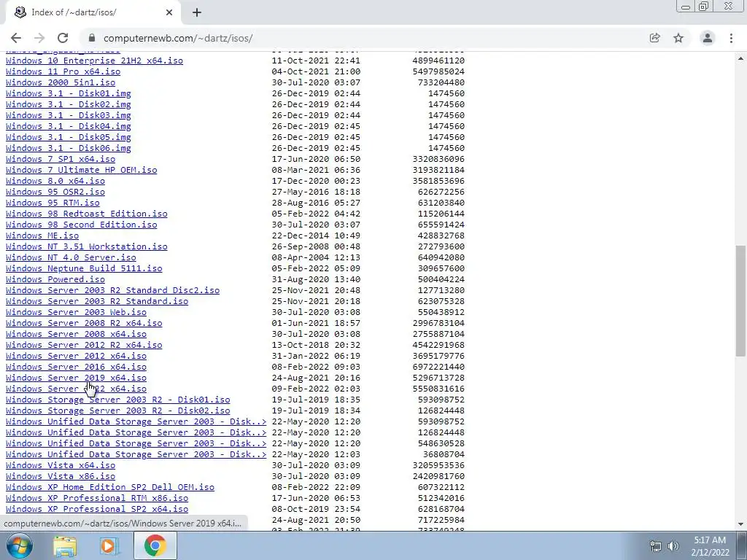Click the network tray icon
This screenshot has width=747, height=560.
click(656, 546)
